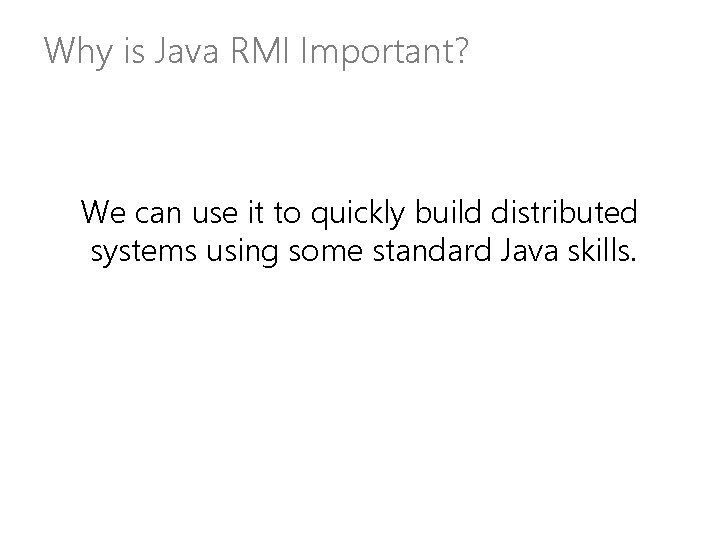
Task: Click the word 'distributed' in the body text
Action: [x=564, y=212]
